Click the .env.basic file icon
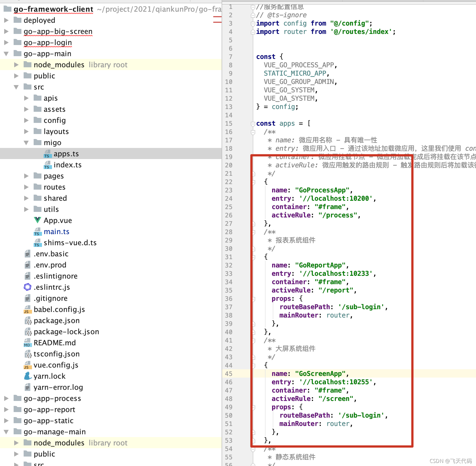 point(28,254)
